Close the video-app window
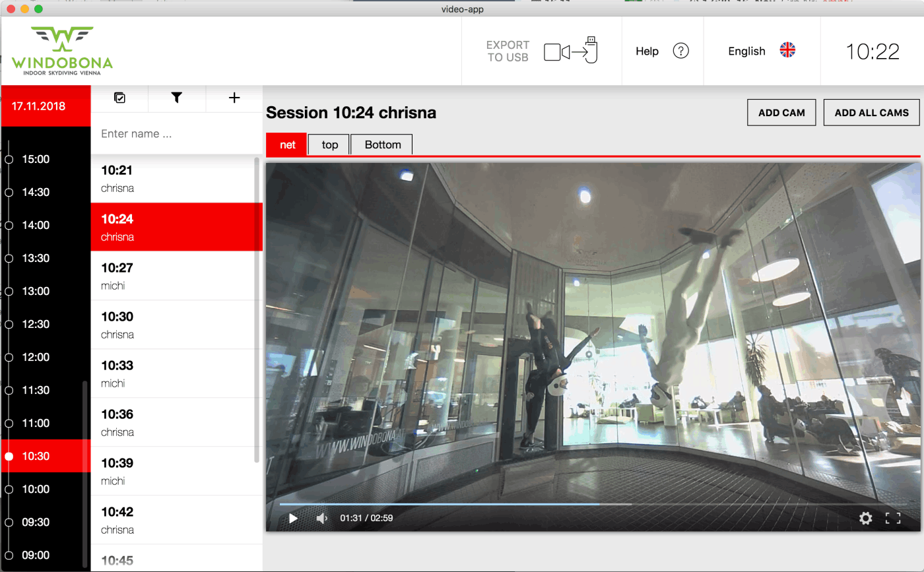The height and width of the screenshot is (572, 924). (11, 9)
